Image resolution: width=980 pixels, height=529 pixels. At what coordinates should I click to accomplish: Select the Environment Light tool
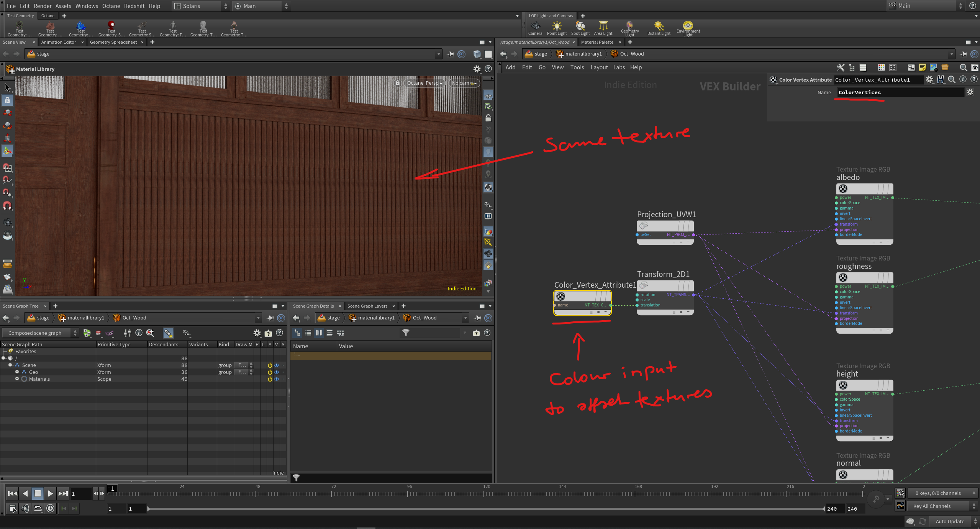pyautogui.click(x=688, y=28)
